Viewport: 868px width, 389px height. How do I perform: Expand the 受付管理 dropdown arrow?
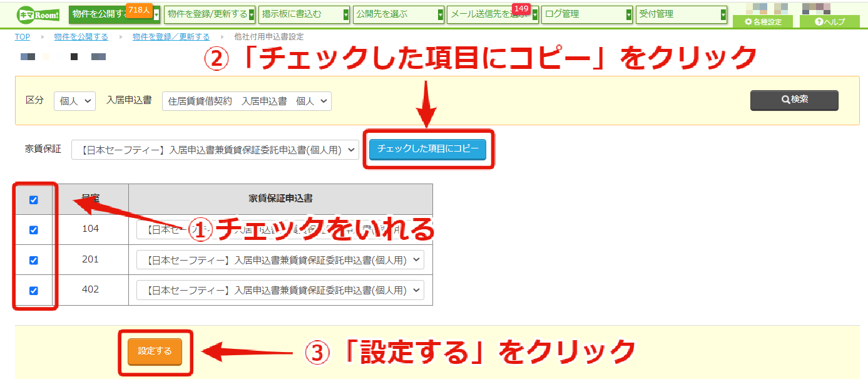click(x=723, y=14)
